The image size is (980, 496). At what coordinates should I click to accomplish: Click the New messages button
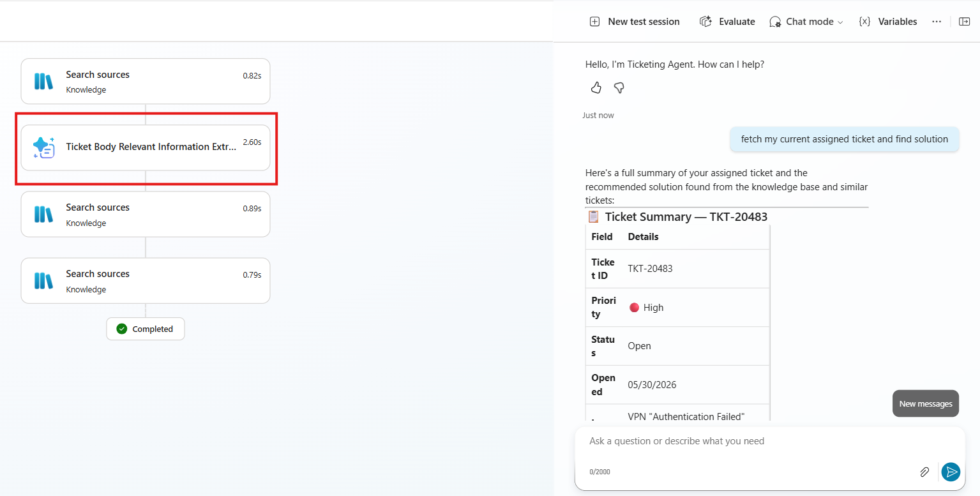[x=926, y=403]
